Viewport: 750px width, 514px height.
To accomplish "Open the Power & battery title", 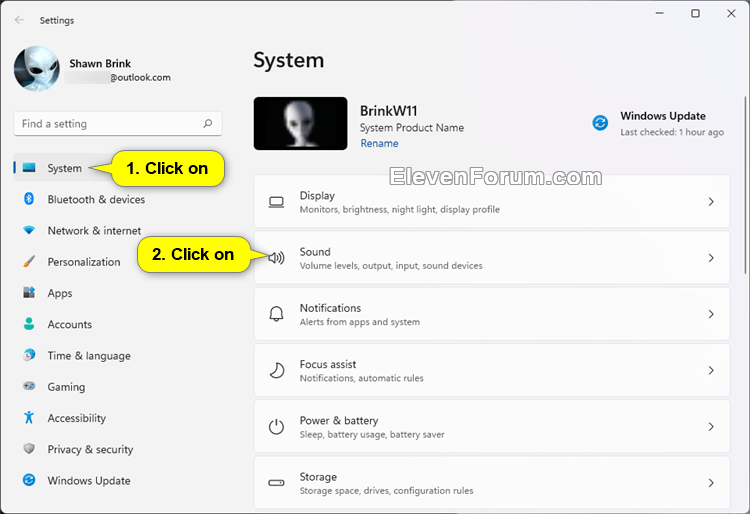I will [x=339, y=421].
